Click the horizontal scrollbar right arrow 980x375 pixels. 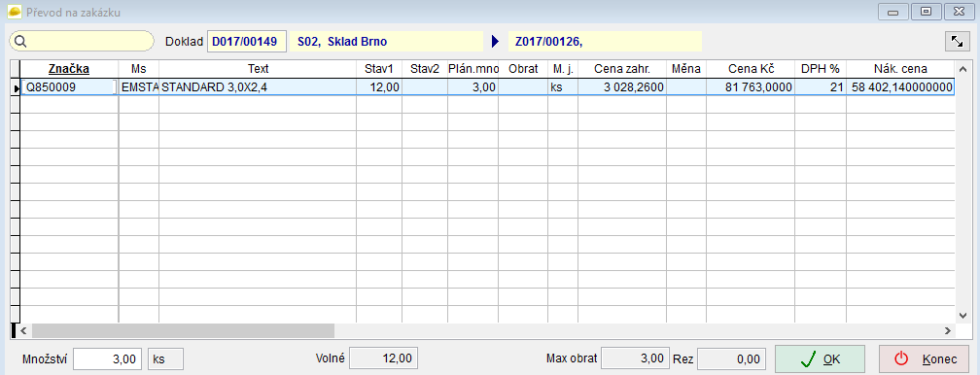(948, 330)
